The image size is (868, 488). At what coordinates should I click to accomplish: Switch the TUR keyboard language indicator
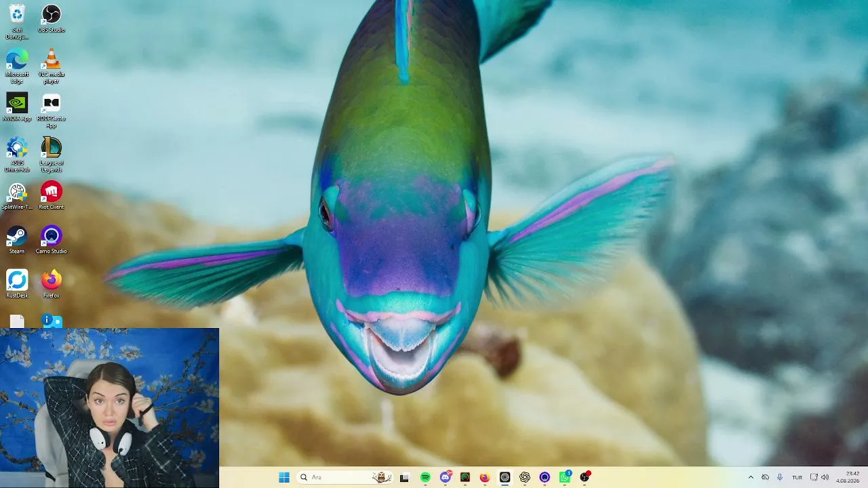[x=797, y=477]
